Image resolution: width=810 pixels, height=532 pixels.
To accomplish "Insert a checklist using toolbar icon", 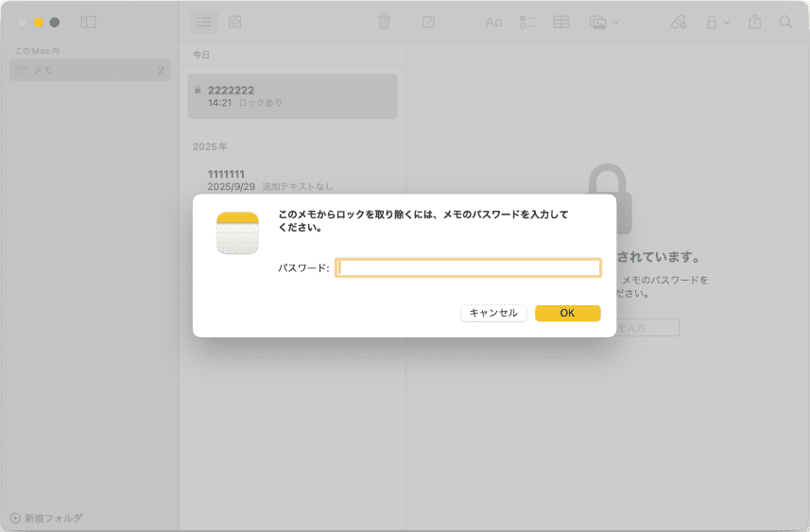I will tap(527, 22).
